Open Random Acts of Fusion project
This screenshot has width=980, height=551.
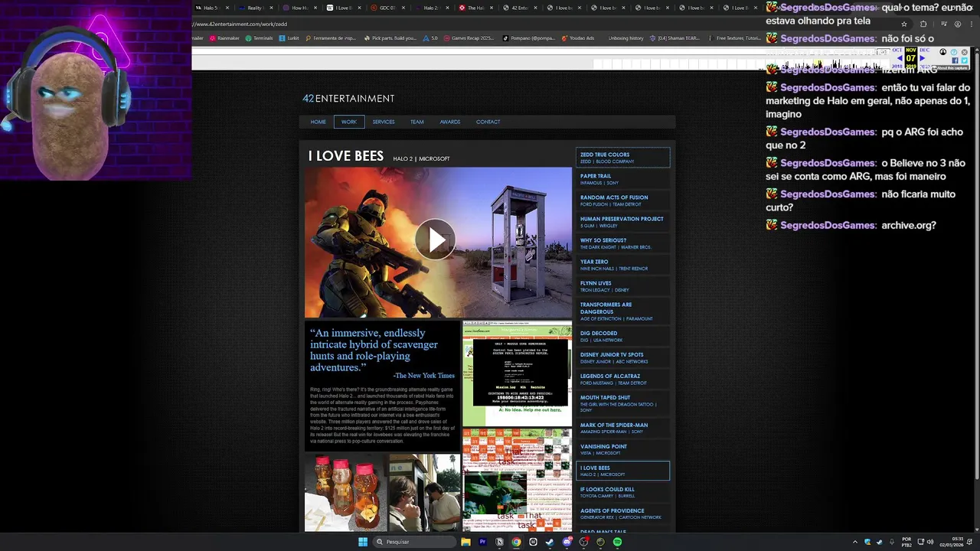coord(622,201)
